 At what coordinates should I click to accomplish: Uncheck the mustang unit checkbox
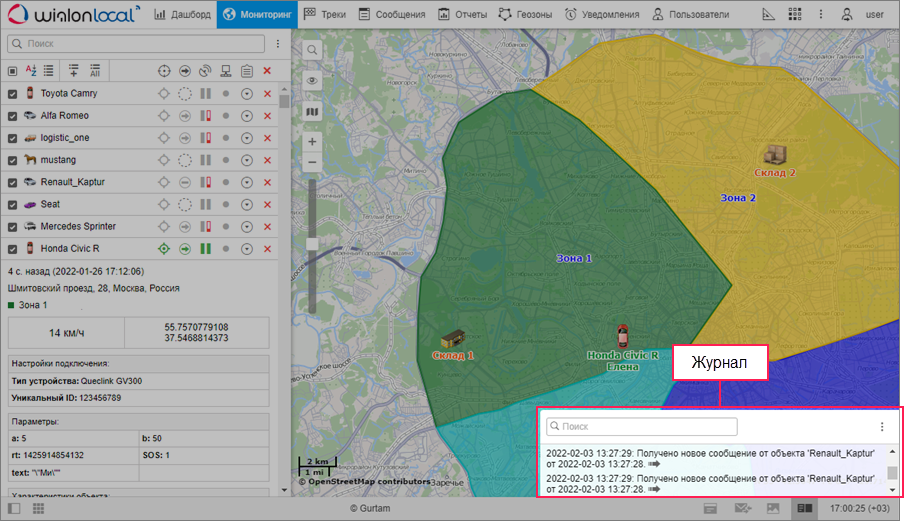click(x=12, y=160)
